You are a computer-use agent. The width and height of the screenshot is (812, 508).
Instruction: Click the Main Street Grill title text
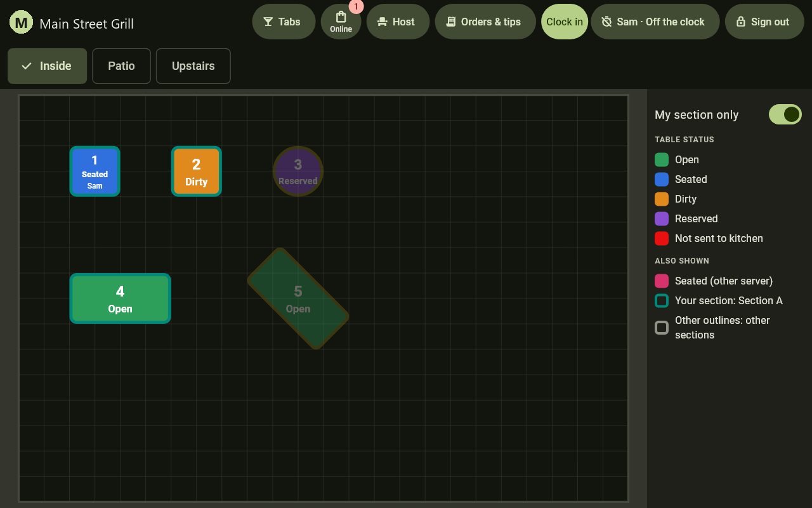(x=87, y=24)
